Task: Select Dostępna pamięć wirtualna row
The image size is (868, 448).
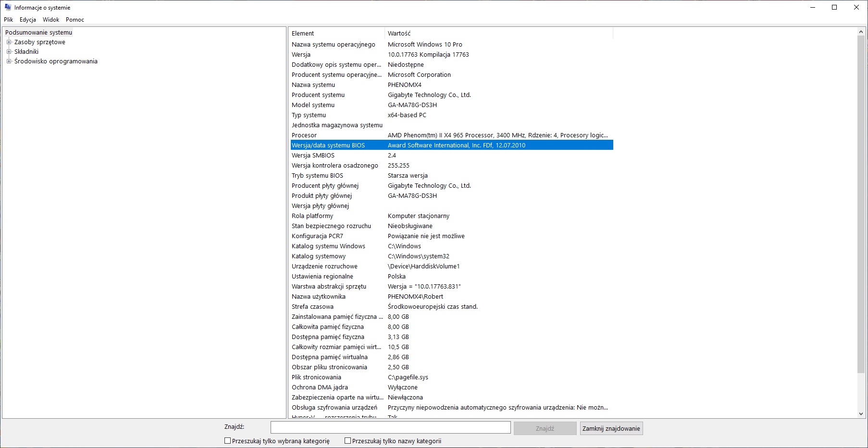Action: pyautogui.click(x=452, y=357)
